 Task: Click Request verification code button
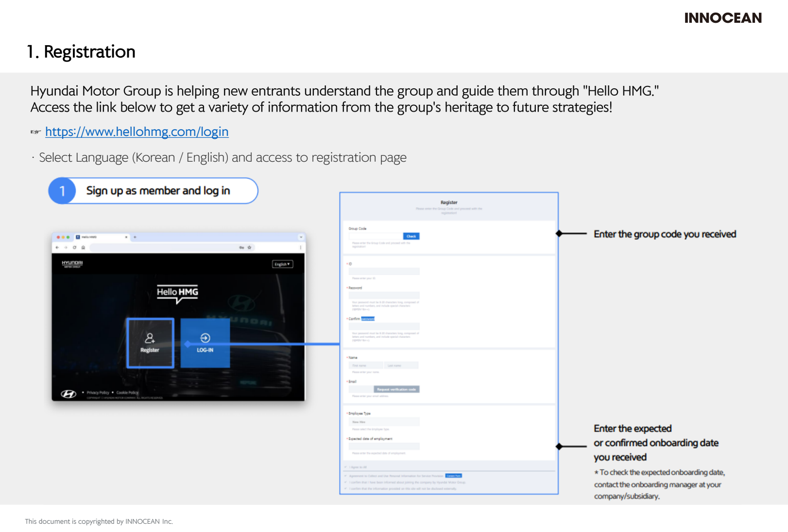click(396, 389)
